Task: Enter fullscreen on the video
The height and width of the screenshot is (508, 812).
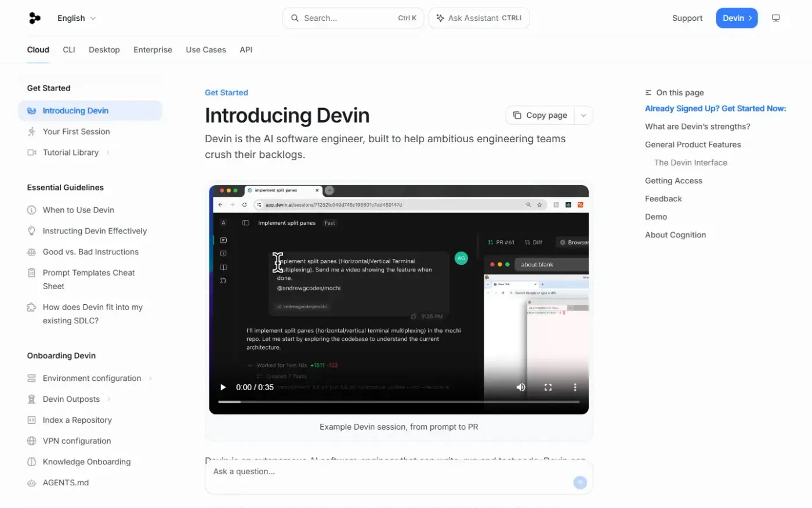Action: click(548, 387)
